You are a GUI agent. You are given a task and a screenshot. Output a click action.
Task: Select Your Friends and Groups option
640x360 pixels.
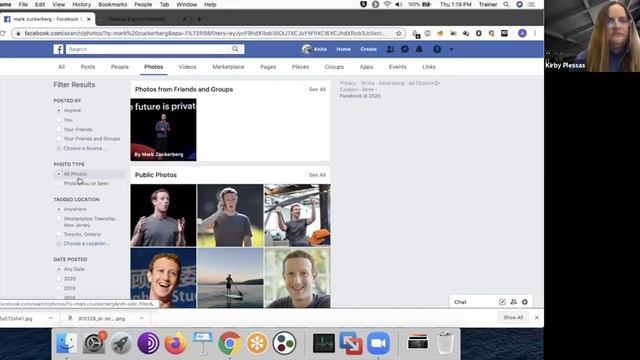[59, 139]
